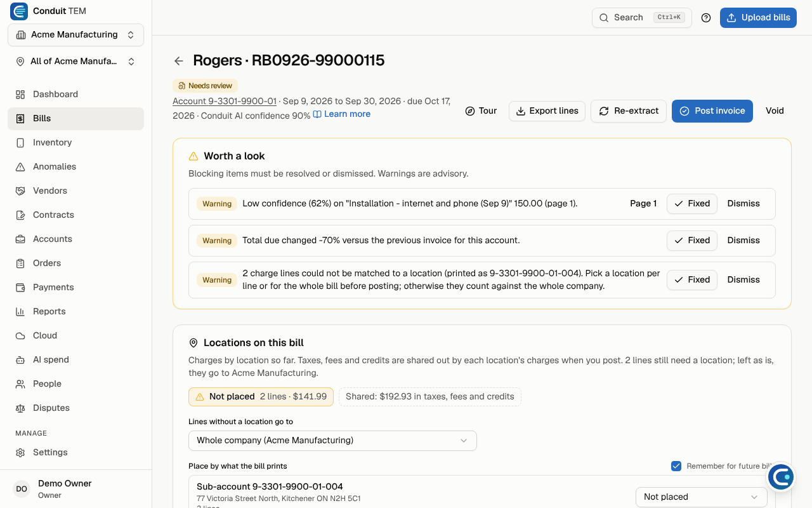
Task: Click the Not placed 2 lines badge
Action: 261,397
